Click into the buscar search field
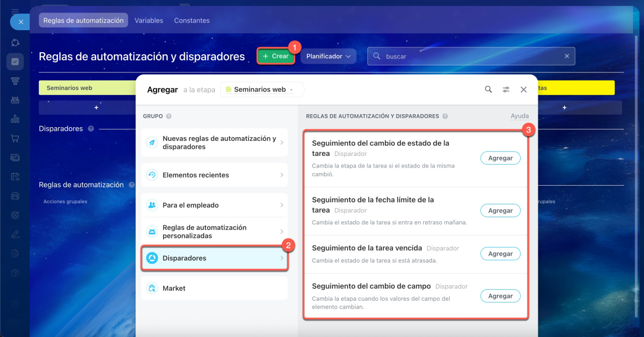 coord(468,56)
